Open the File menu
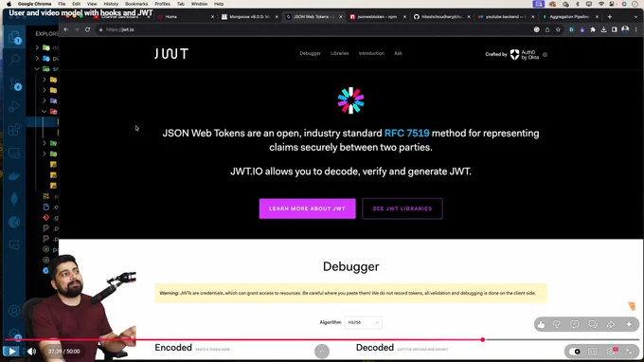 pos(62,4)
